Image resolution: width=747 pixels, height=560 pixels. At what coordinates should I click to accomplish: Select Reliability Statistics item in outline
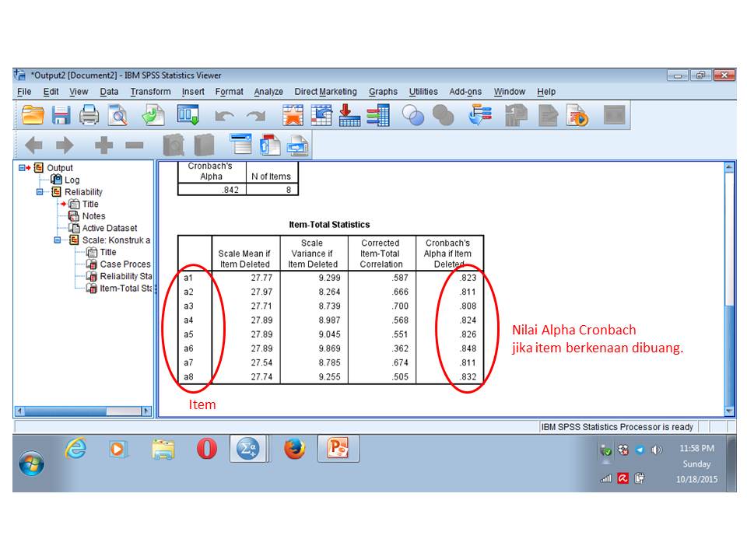(126, 276)
